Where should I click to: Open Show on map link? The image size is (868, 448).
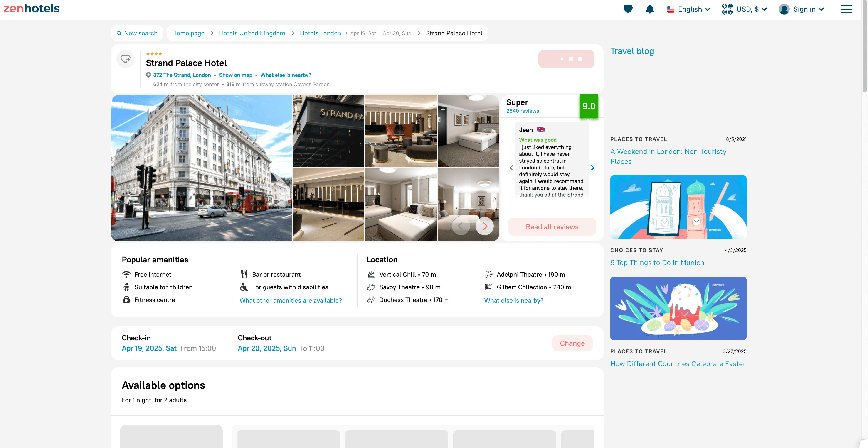coord(235,75)
